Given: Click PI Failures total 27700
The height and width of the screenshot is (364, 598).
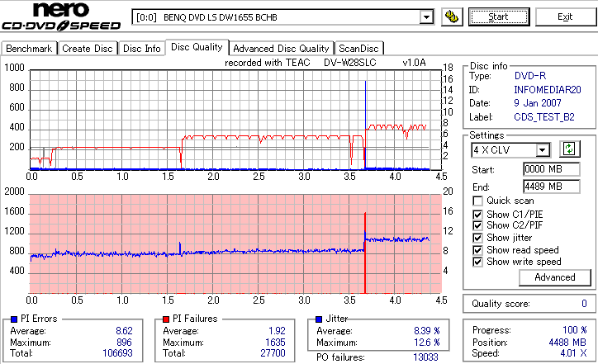Looking at the screenshot, I should point(273,353).
